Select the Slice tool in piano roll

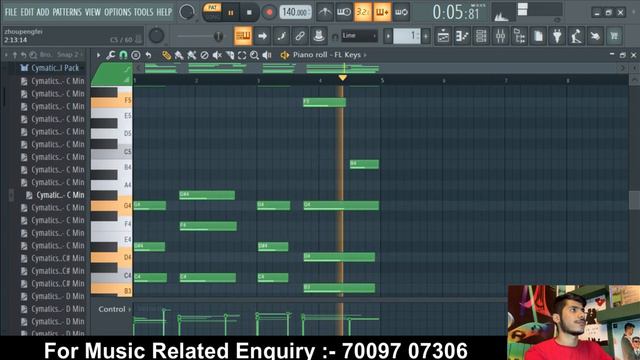point(230,55)
